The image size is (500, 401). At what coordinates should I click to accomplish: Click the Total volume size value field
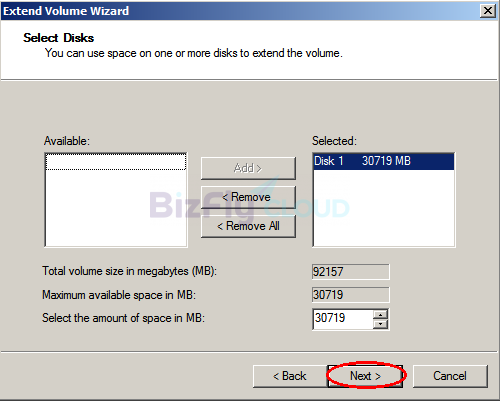(351, 272)
